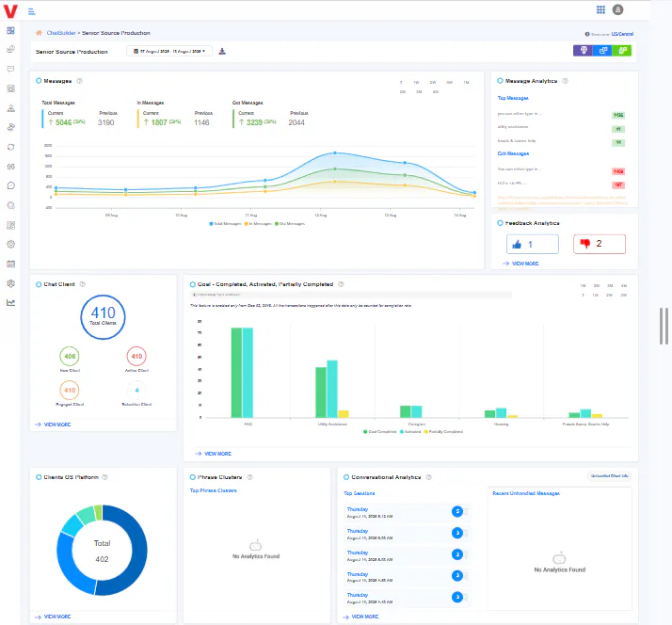Open help icon beside Chat Client
The height and width of the screenshot is (625, 672).
pos(83,284)
